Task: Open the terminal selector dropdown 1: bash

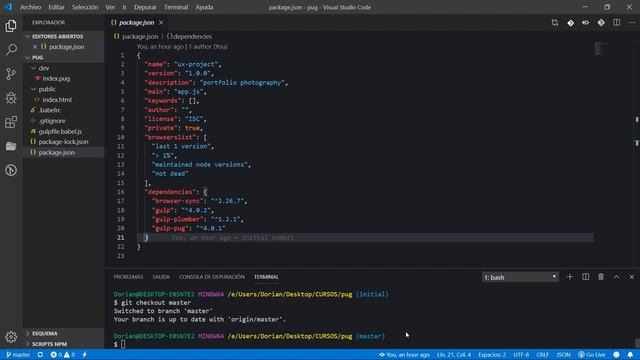Action: point(520,277)
